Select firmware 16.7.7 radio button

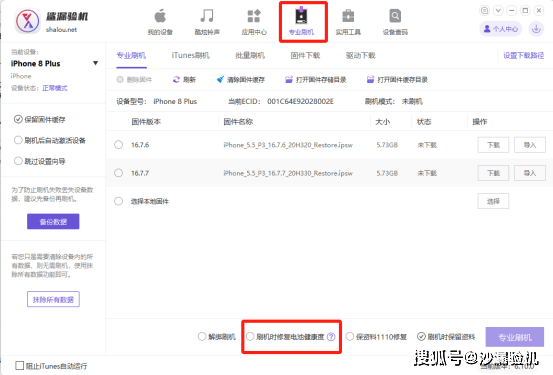pyautogui.click(x=118, y=173)
